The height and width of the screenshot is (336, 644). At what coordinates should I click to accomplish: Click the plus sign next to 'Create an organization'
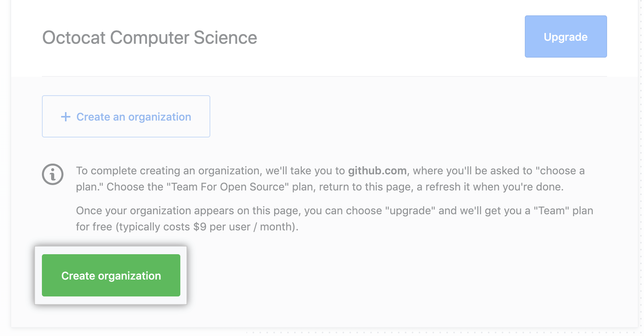[x=65, y=116]
